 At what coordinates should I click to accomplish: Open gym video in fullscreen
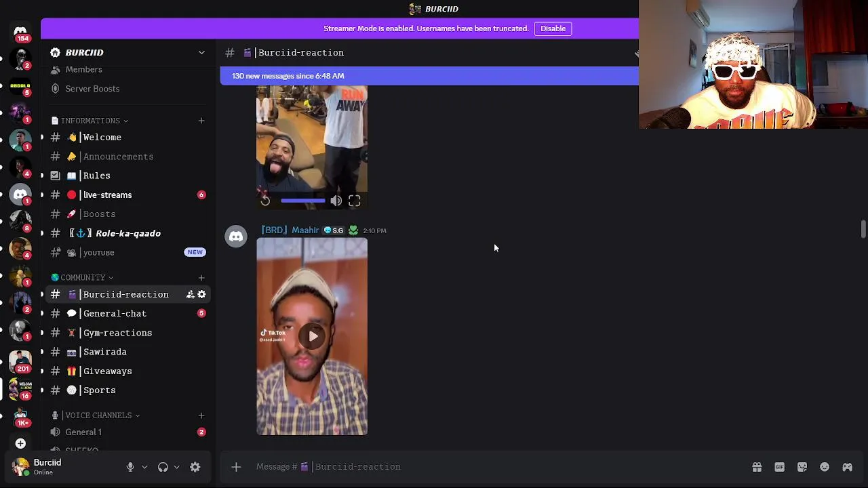tap(354, 201)
